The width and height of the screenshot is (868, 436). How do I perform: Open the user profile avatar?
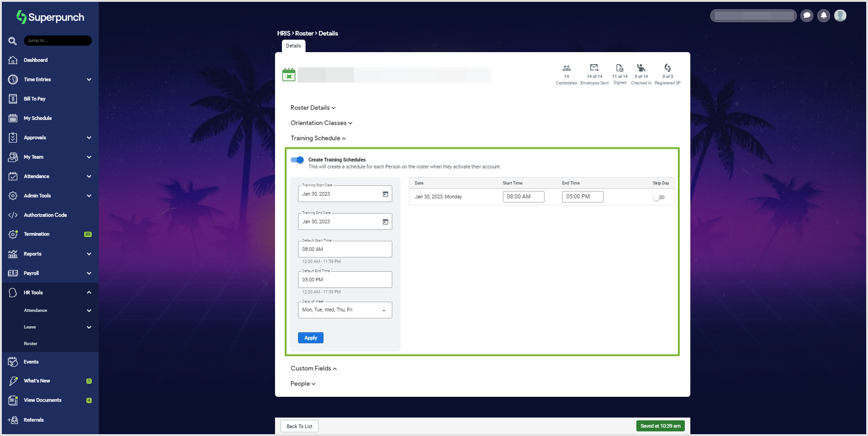tap(840, 16)
